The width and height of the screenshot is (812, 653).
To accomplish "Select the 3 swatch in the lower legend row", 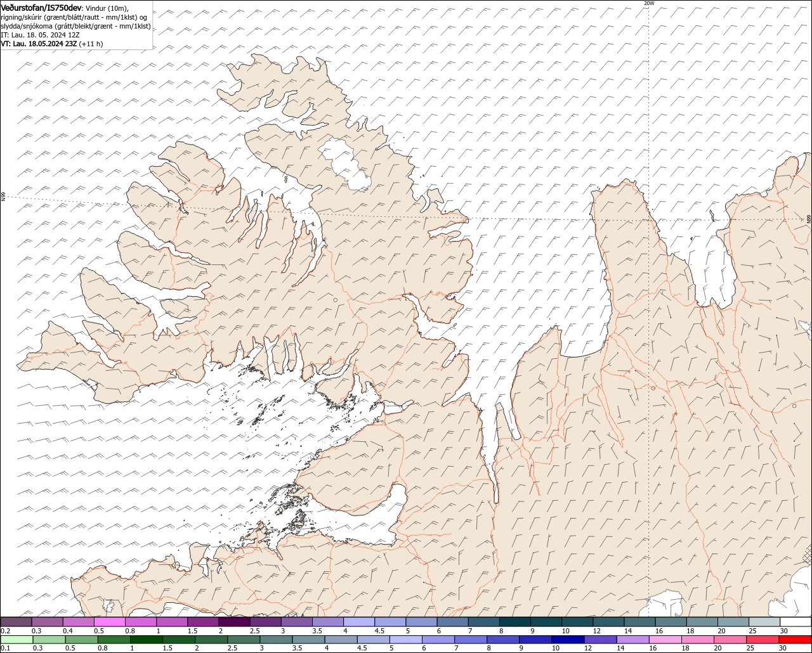I will (x=276, y=640).
